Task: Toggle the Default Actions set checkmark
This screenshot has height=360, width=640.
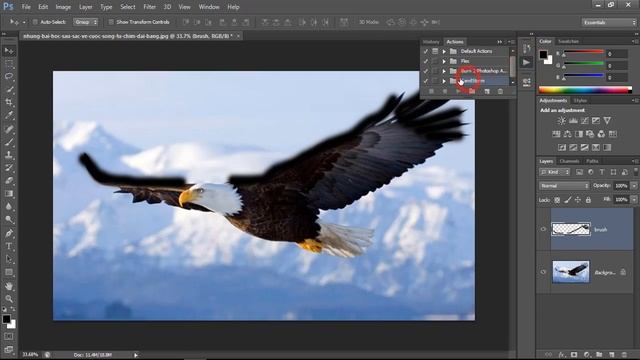Action: click(426, 51)
